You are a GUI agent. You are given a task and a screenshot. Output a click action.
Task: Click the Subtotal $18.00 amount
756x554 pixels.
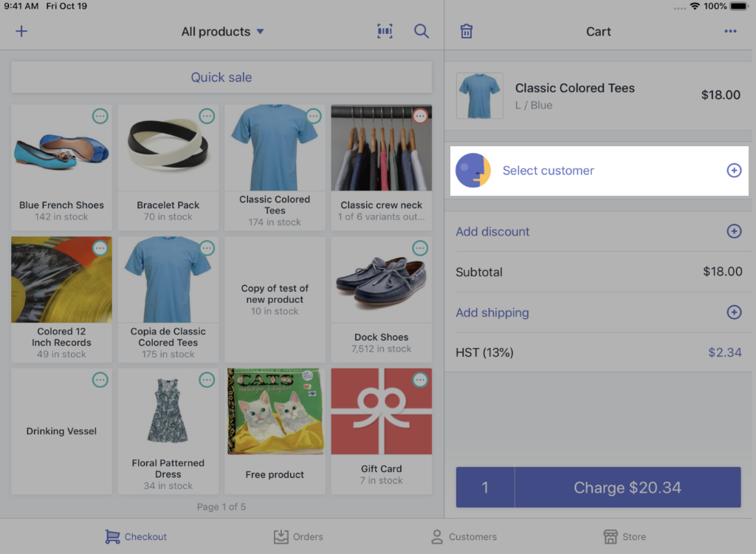[722, 272]
